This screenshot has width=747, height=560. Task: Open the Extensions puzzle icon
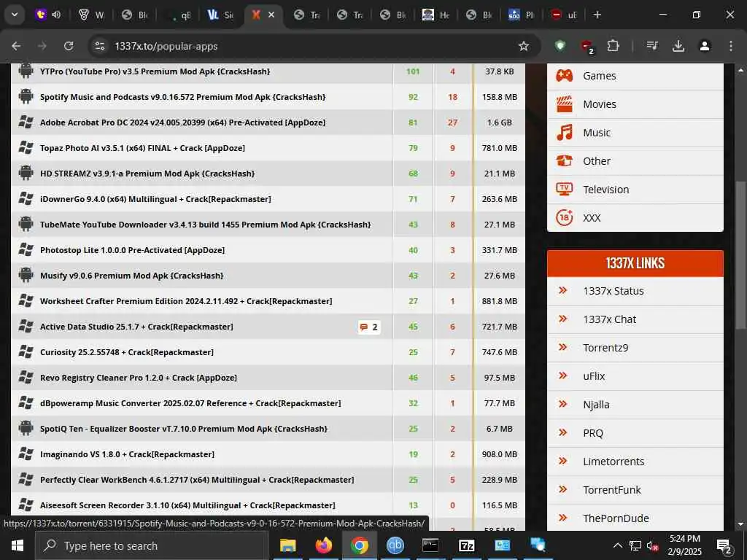(x=613, y=46)
